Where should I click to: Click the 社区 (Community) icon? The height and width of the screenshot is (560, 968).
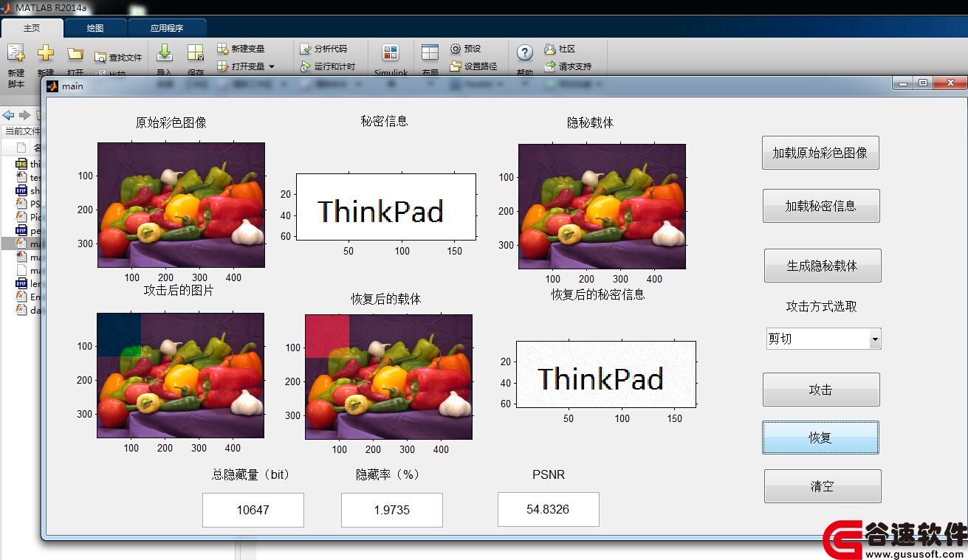pyautogui.click(x=549, y=49)
